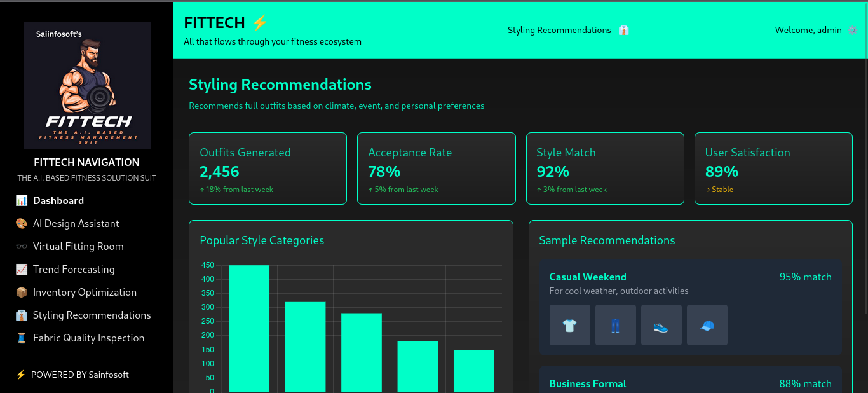
Task: Click the Fittech bodybuilder logo image
Action: click(87, 86)
